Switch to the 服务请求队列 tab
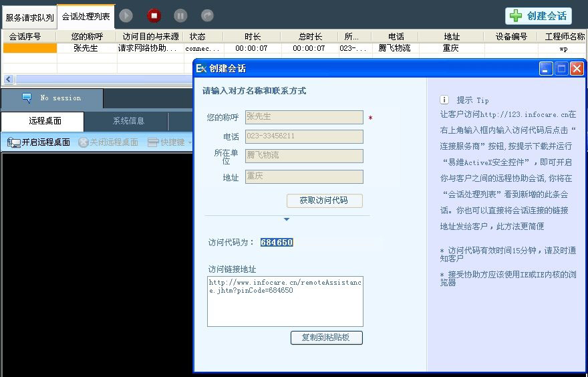This screenshot has width=588, height=377. click(x=29, y=17)
